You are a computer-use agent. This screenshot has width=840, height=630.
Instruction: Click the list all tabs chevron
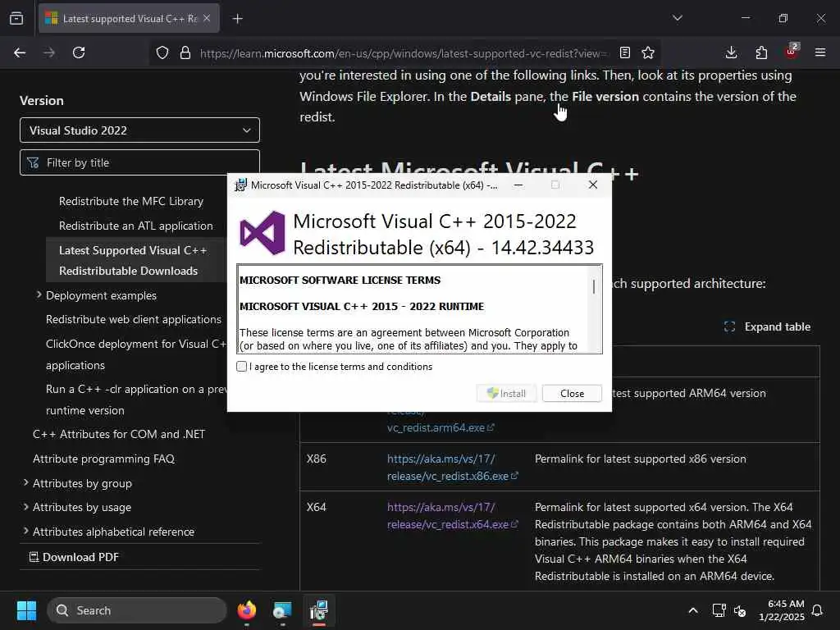tap(677, 18)
